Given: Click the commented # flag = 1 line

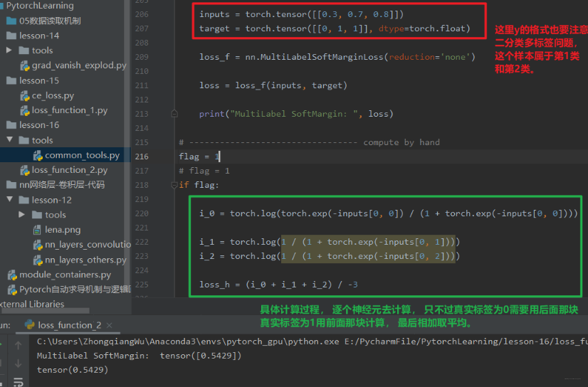Looking at the screenshot, I should [x=204, y=171].
